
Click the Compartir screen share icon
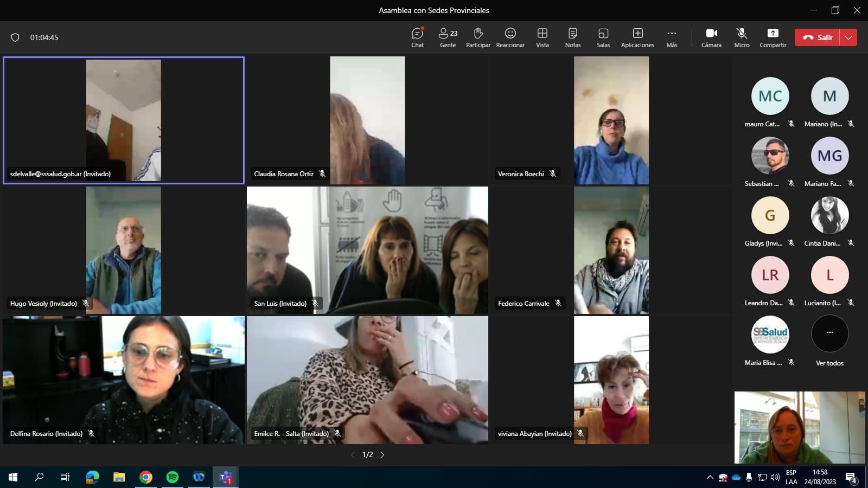pos(773,34)
